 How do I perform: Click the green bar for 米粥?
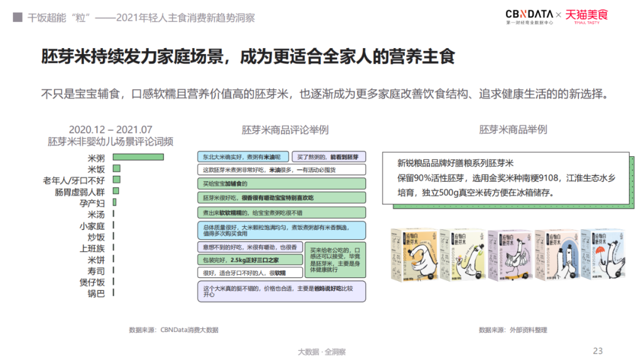[x=139, y=157]
